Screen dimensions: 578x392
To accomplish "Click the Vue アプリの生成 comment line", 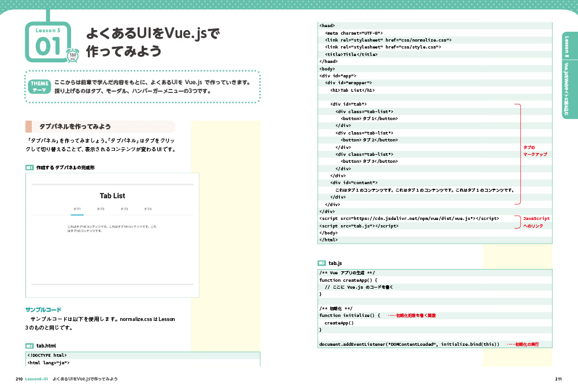I will click(x=347, y=272).
